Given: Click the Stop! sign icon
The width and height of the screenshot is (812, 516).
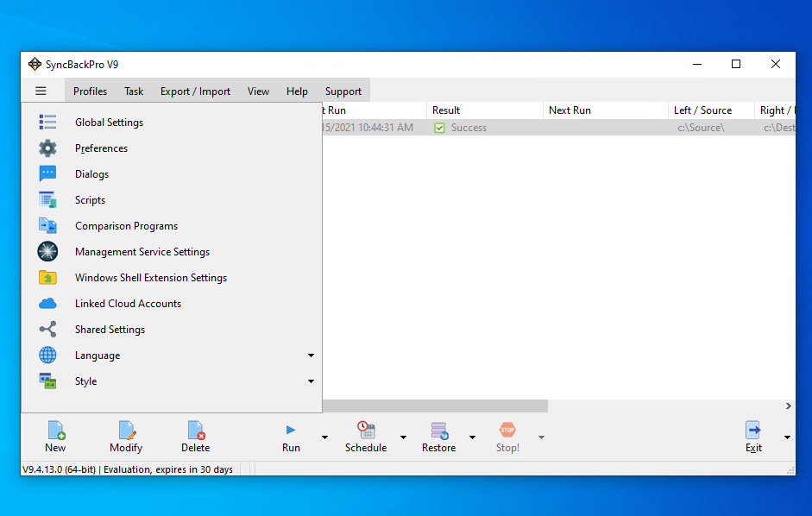Looking at the screenshot, I should pyautogui.click(x=507, y=430).
